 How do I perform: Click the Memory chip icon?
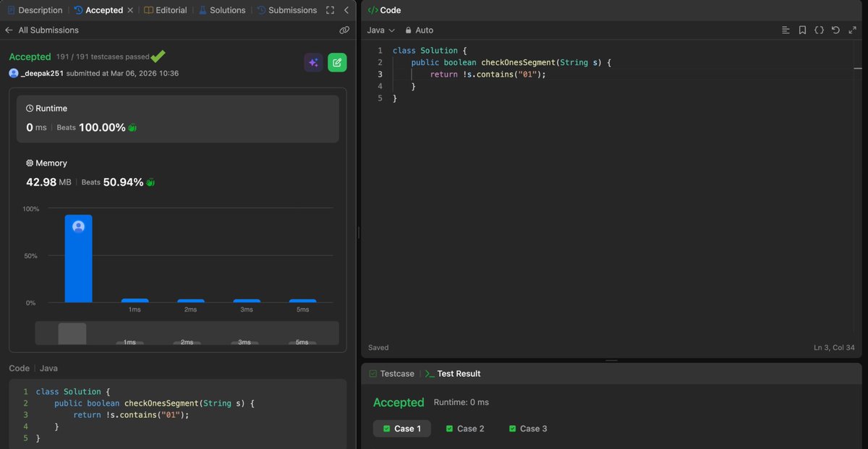tap(30, 163)
